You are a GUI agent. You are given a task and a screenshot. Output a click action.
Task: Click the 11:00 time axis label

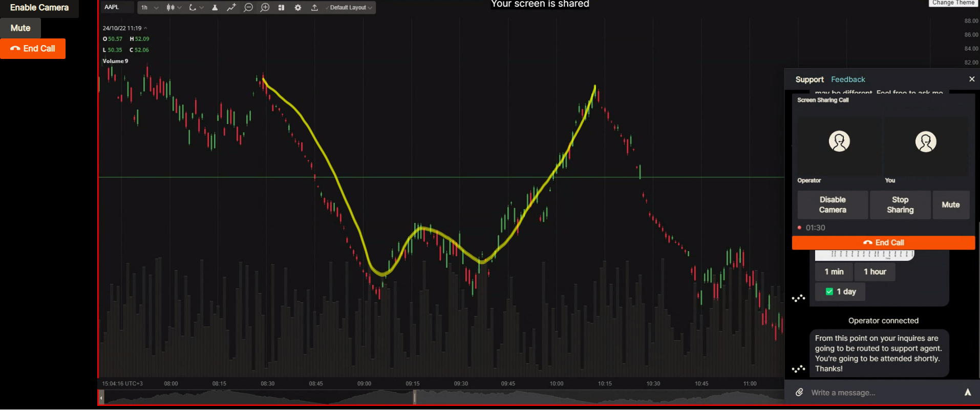pos(750,384)
